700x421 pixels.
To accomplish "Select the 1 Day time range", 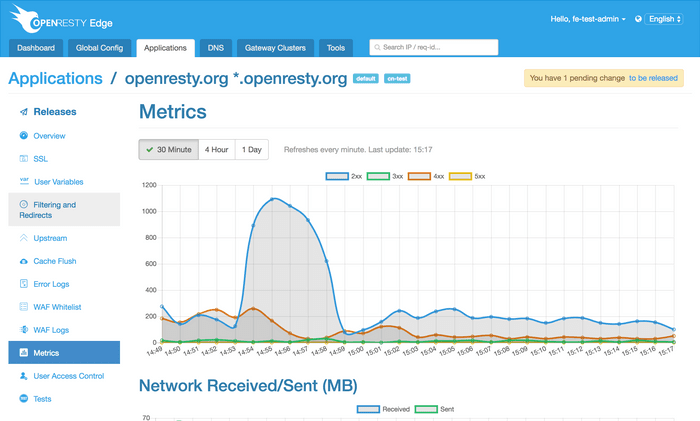I will [252, 150].
